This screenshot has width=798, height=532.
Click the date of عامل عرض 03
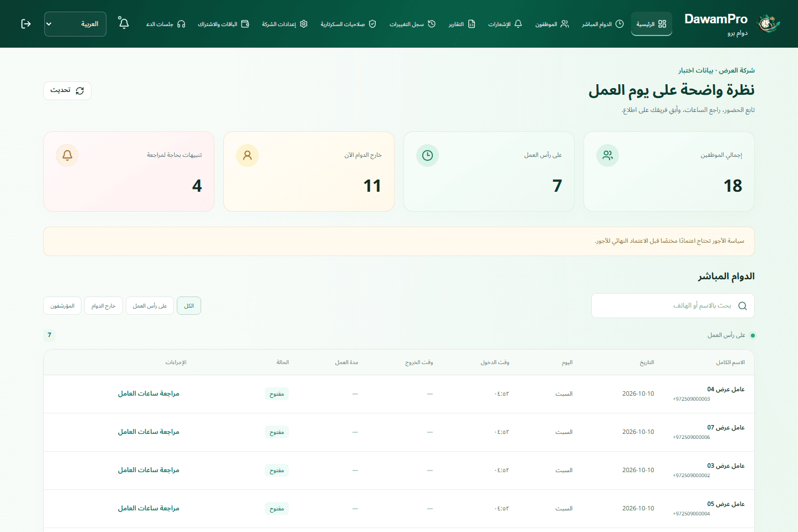click(638, 470)
